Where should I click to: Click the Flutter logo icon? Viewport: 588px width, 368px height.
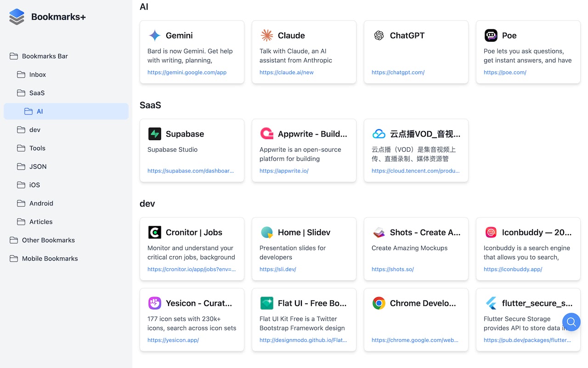pyautogui.click(x=491, y=303)
